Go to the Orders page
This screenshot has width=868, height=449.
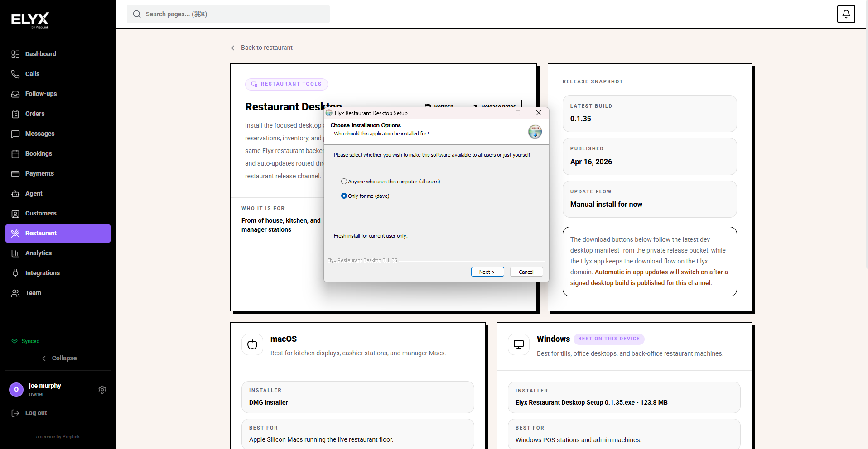pos(58,114)
